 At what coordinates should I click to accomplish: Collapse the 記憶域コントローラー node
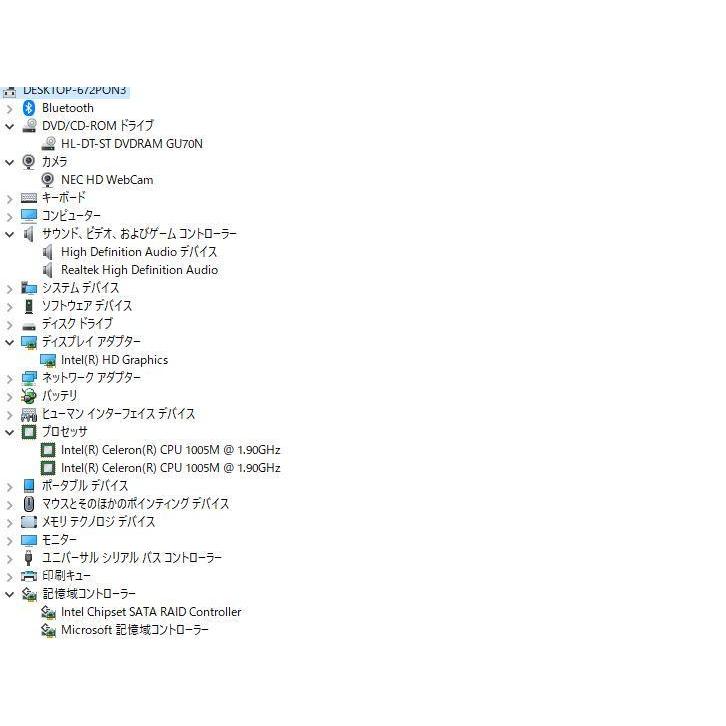pyautogui.click(x=9, y=595)
